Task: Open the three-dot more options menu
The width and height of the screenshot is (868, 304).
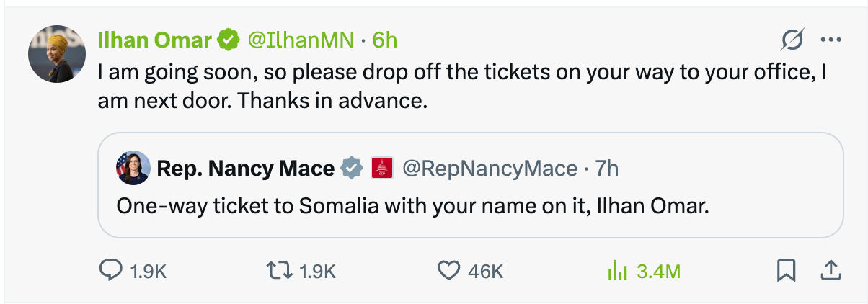Action: (831, 40)
